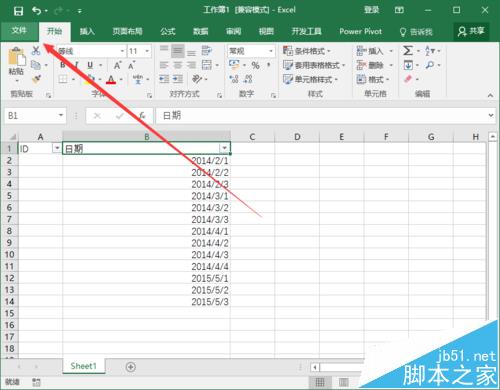Open the ID column filter dropdown

(x=57, y=148)
